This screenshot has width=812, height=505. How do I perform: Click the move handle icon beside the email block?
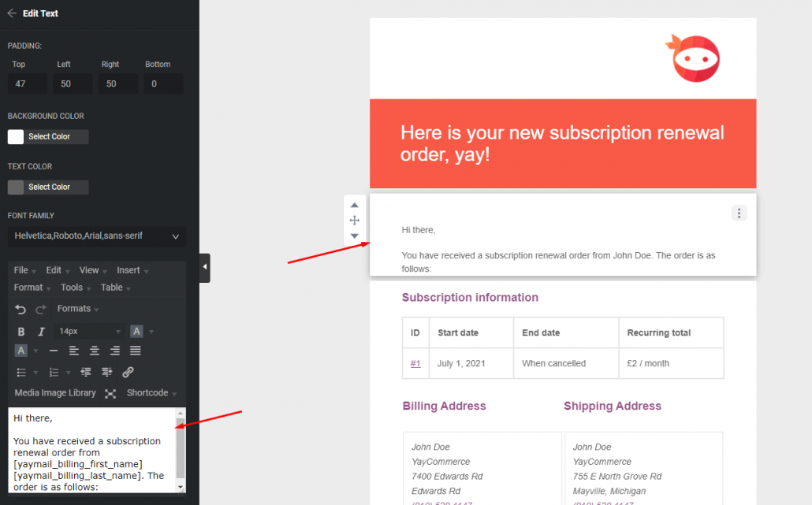(355, 220)
